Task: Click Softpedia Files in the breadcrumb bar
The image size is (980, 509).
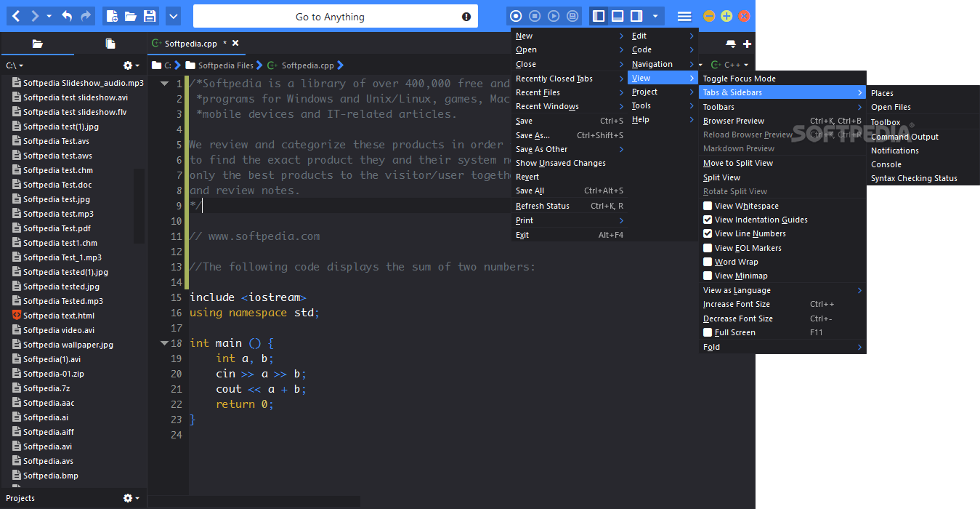Action: tap(219, 65)
